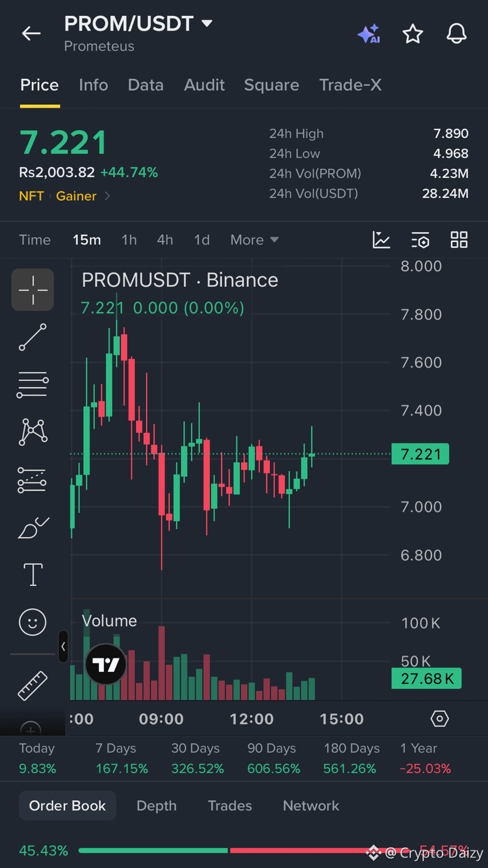Click the +44.74% change value
This screenshot has width=488, height=868.
(x=129, y=173)
